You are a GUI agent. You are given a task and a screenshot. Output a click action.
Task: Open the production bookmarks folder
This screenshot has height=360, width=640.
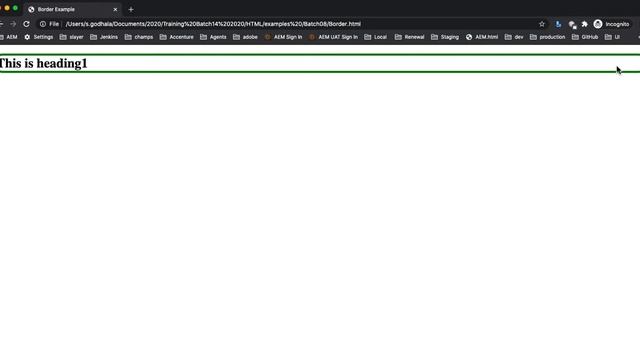click(x=547, y=37)
